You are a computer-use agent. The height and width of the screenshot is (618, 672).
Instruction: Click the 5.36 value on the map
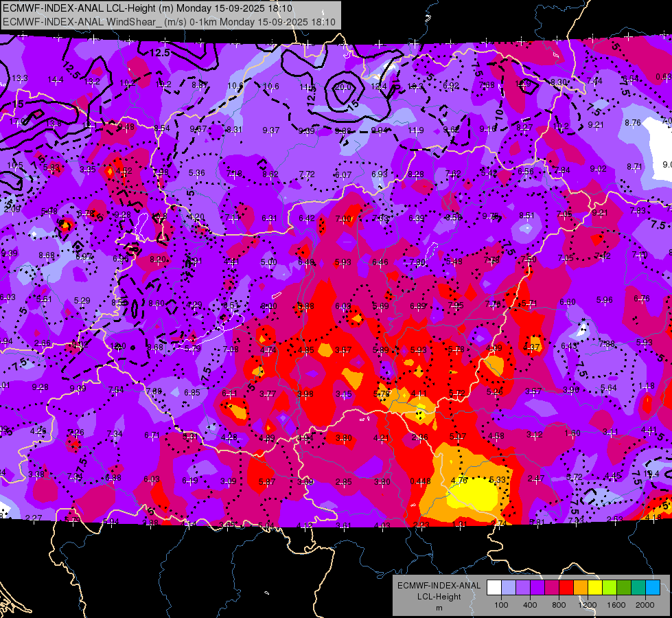(x=197, y=172)
